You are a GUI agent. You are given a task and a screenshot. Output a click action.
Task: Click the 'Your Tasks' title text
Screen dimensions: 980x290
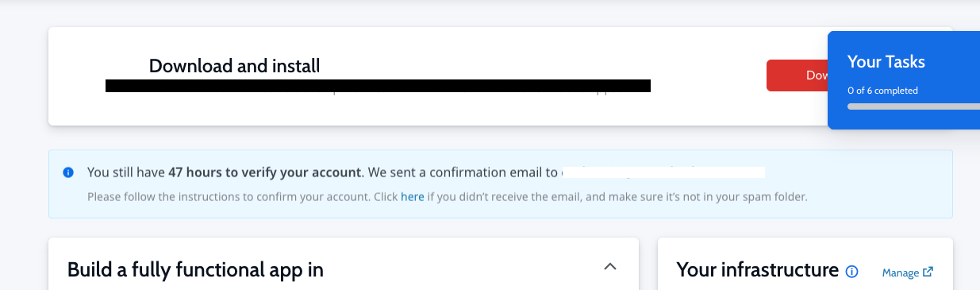click(x=886, y=61)
